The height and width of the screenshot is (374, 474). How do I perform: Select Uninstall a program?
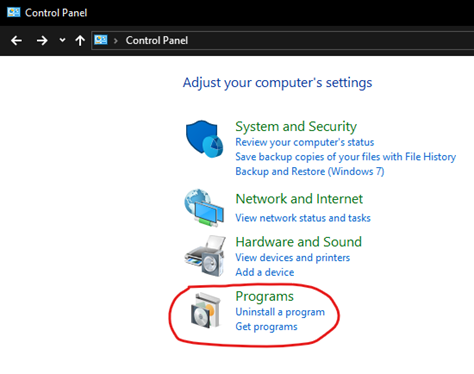[x=280, y=312]
